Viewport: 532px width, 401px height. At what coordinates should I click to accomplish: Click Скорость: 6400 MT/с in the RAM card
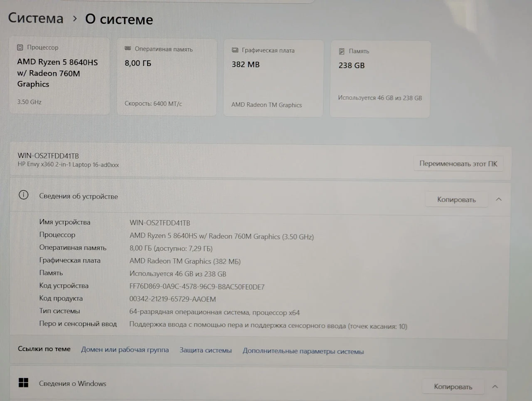click(x=153, y=104)
